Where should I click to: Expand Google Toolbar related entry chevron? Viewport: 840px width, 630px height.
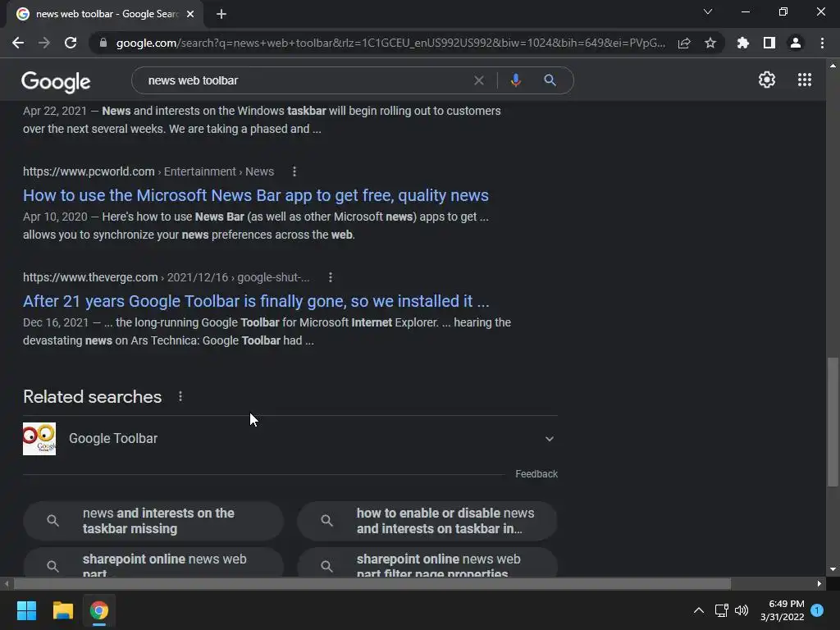coord(549,439)
